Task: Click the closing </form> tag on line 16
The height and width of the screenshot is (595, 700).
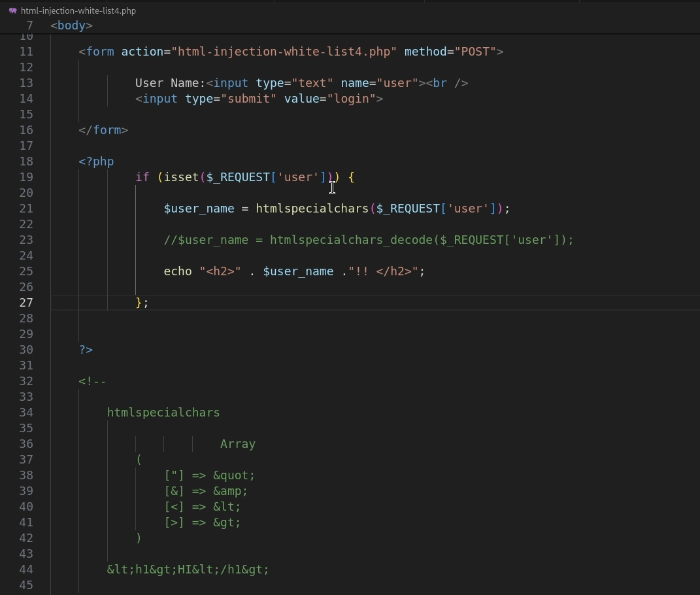Action: click(103, 130)
